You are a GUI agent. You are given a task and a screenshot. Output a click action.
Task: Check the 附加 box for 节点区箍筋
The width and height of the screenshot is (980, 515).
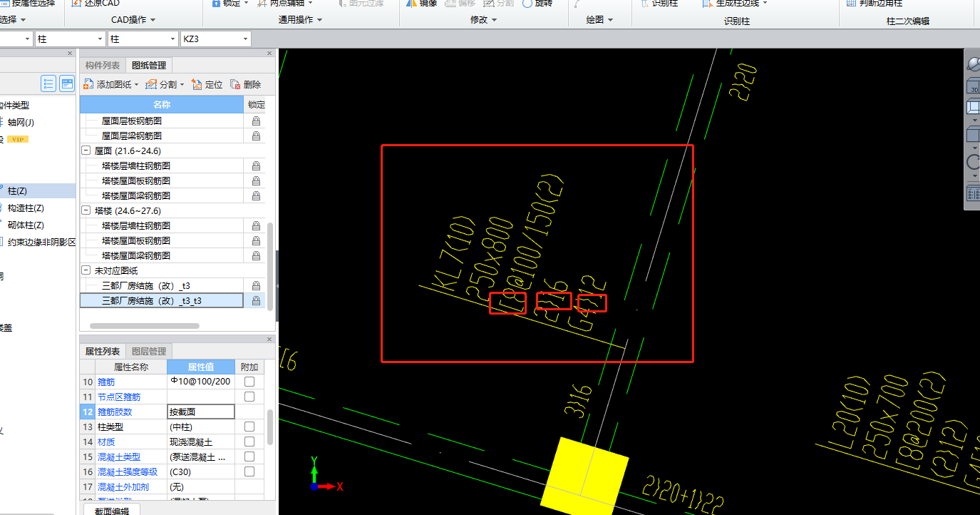tap(249, 397)
